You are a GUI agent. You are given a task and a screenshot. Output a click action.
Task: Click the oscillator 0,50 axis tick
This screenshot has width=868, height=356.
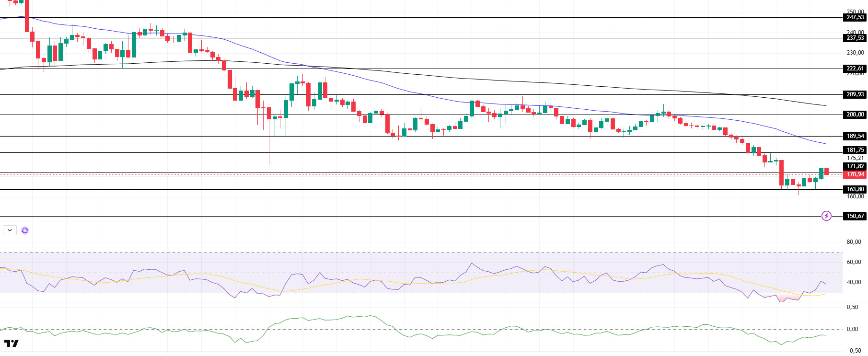852,307
